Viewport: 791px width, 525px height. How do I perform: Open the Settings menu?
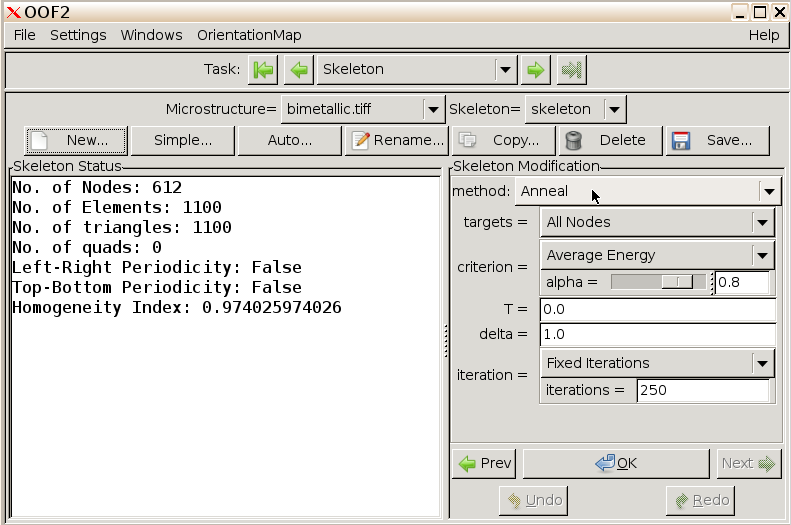(78, 35)
